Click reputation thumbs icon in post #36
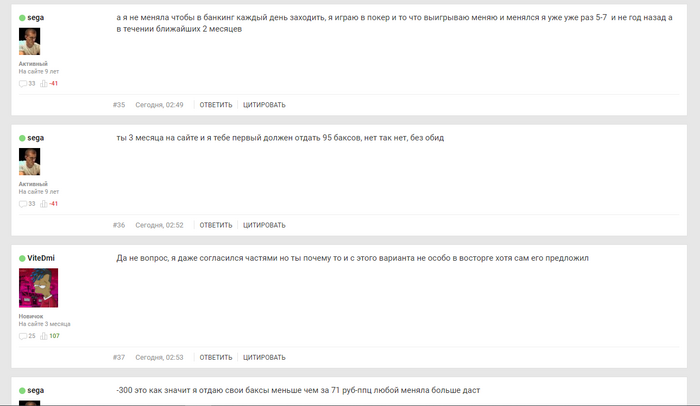700x406 pixels. (x=44, y=204)
